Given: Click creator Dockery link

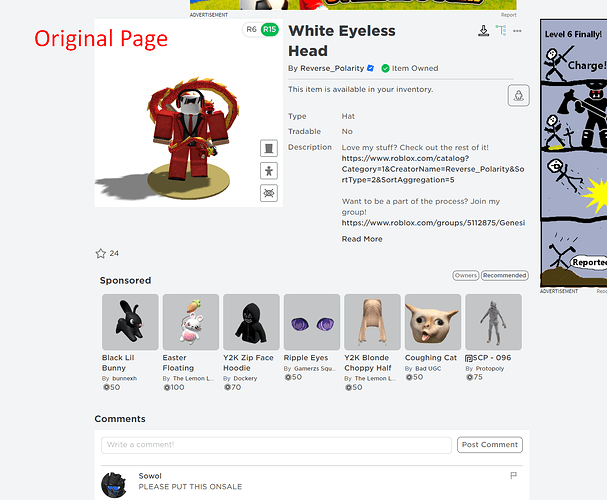Looking at the screenshot, I should click(x=245, y=378).
